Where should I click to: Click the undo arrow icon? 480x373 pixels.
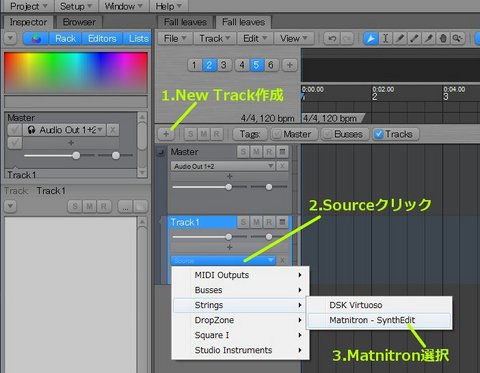pos(332,39)
